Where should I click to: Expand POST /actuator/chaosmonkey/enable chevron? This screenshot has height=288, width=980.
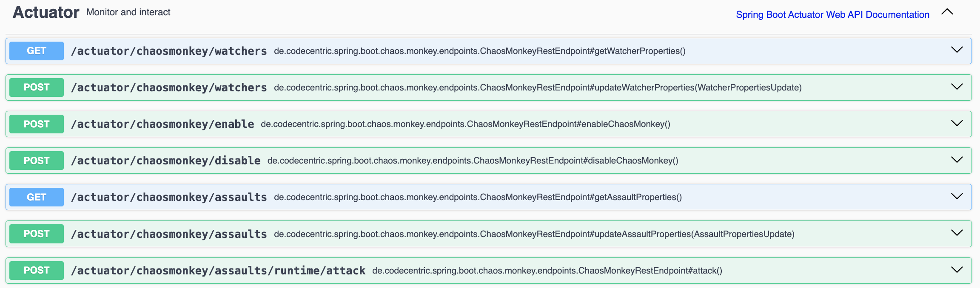click(x=957, y=123)
